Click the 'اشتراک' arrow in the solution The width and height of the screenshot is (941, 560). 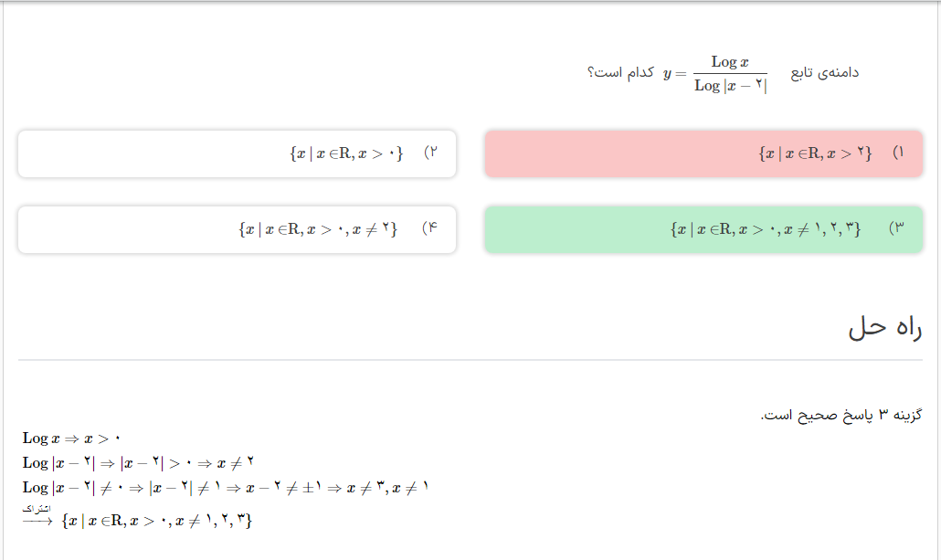pyautogui.click(x=37, y=514)
